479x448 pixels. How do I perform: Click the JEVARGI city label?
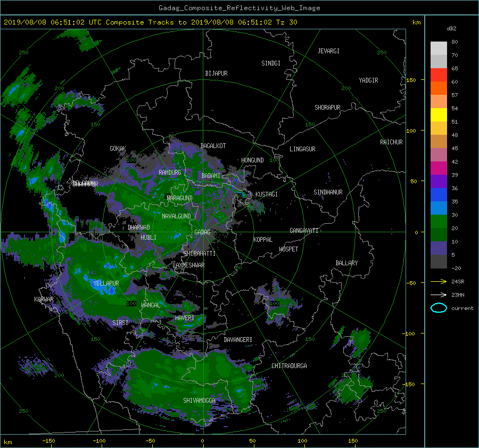pyautogui.click(x=328, y=51)
